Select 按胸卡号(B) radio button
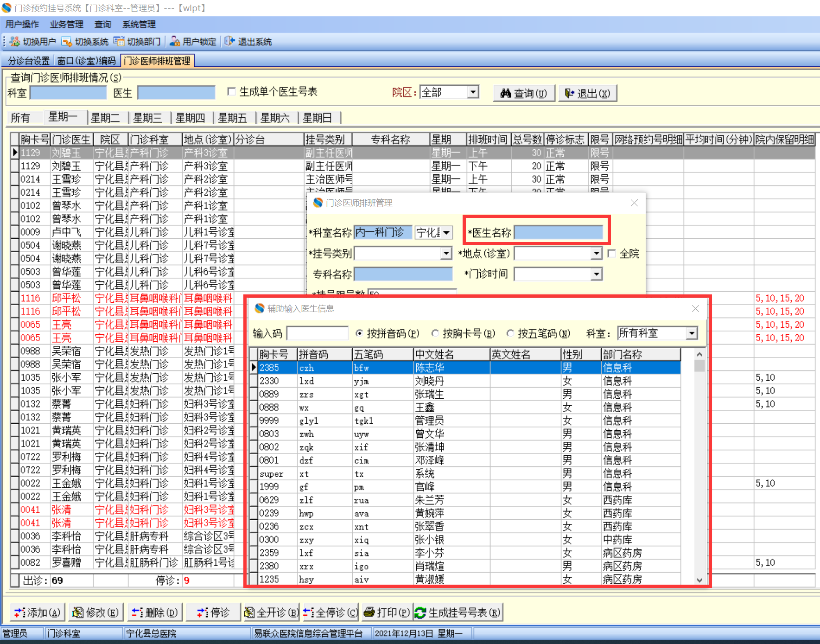Viewport: 820px width, 644px height. (435, 333)
